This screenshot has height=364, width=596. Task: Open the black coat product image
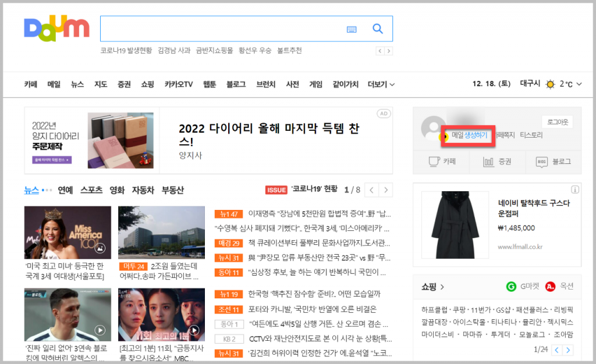pos(455,224)
